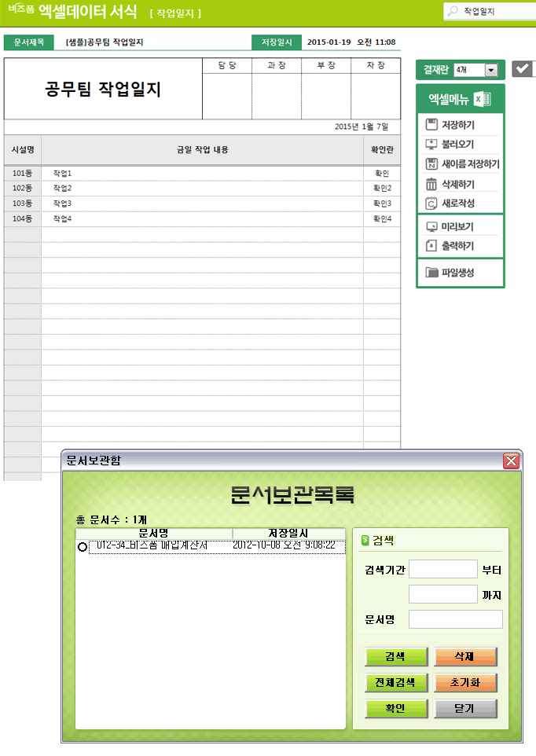This screenshot has width=536, height=756.
Task: Click the 삭제하기 trash can icon
Action: [431, 184]
